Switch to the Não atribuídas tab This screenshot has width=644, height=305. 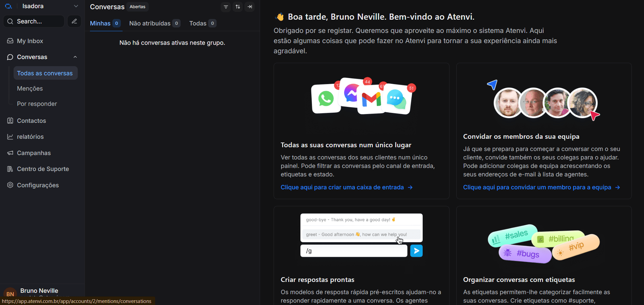coord(154,23)
